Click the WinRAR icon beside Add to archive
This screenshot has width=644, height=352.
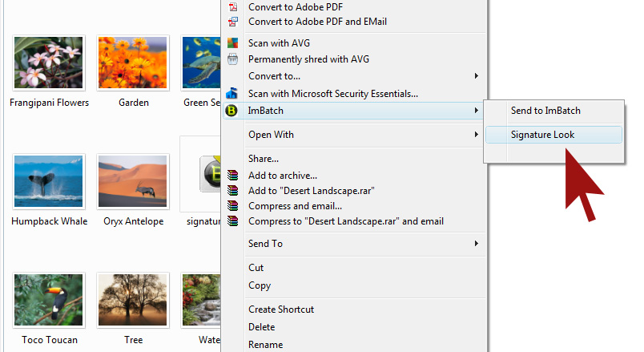click(233, 176)
